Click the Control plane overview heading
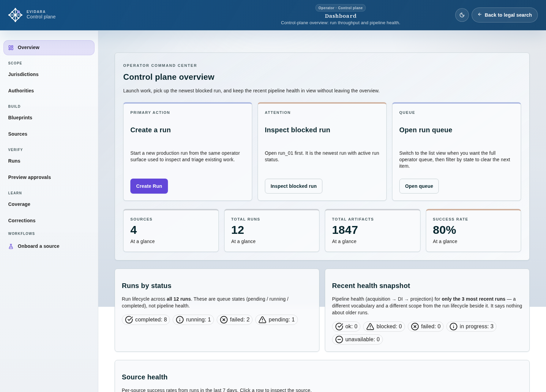The image size is (546, 392). click(169, 77)
